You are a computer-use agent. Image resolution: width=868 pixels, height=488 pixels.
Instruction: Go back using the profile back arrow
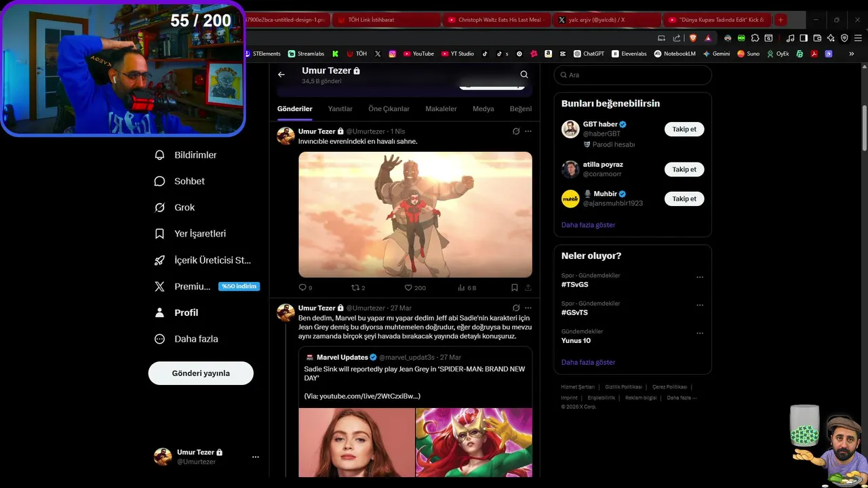click(281, 75)
